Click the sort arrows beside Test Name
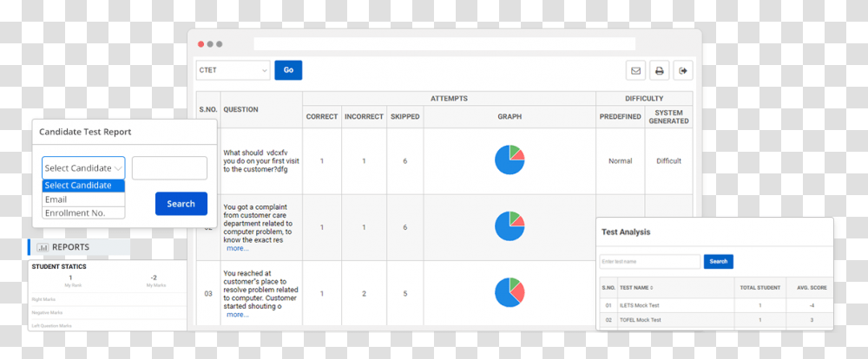Image resolution: width=868 pixels, height=359 pixels. pyautogui.click(x=653, y=287)
